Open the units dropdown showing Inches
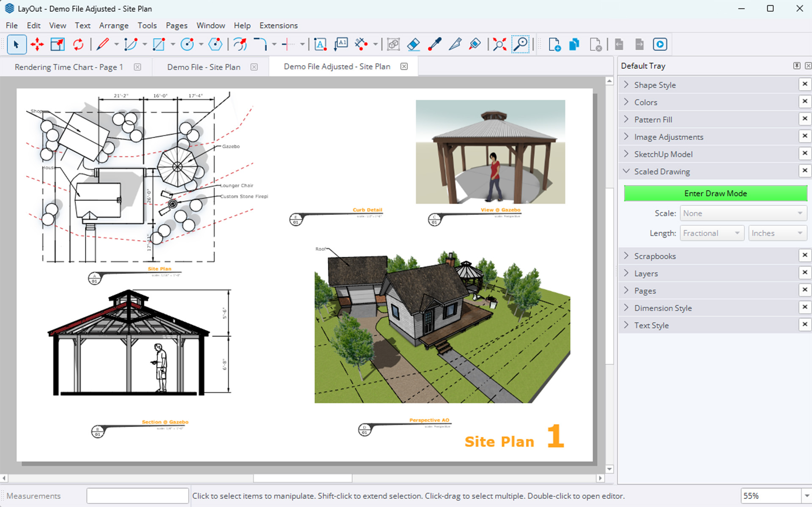The image size is (812, 507). pos(777,233)
